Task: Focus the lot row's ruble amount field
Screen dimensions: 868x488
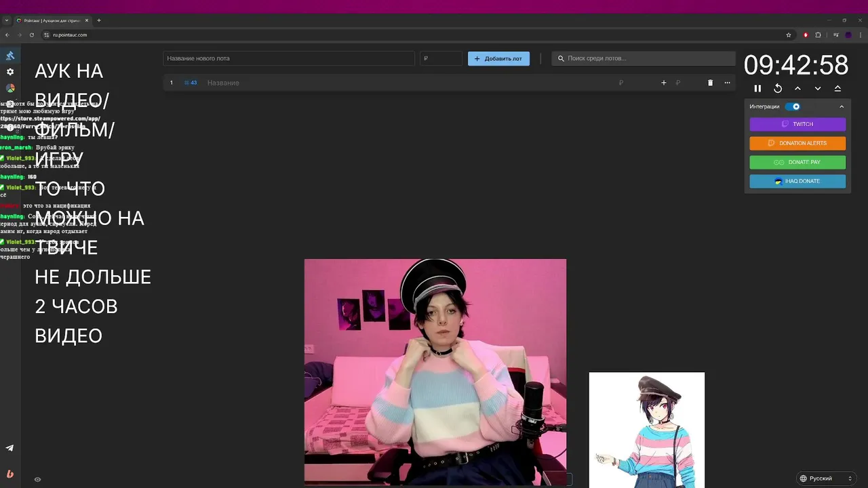Action: click(635, 83)
